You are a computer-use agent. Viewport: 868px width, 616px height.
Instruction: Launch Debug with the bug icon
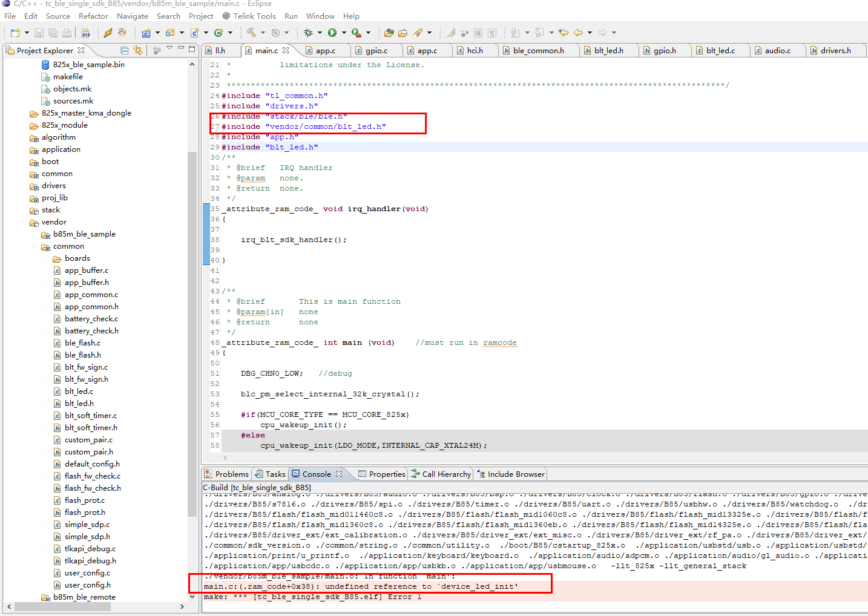(x=308, y=33)
